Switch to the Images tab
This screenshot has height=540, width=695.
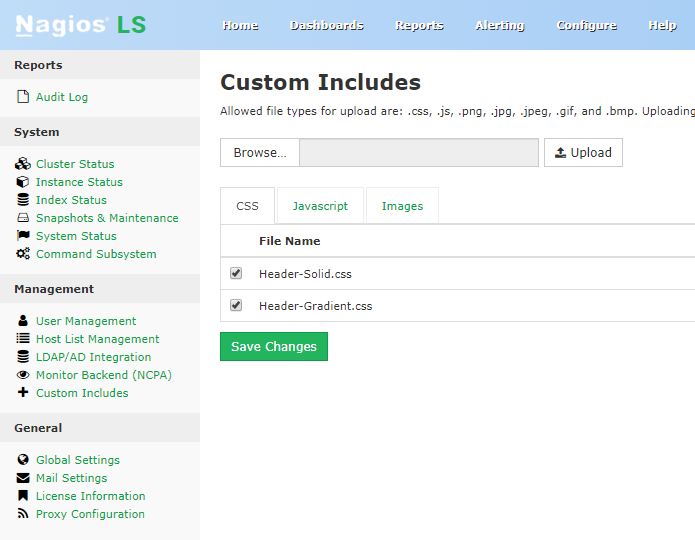(x=402, y=206)
